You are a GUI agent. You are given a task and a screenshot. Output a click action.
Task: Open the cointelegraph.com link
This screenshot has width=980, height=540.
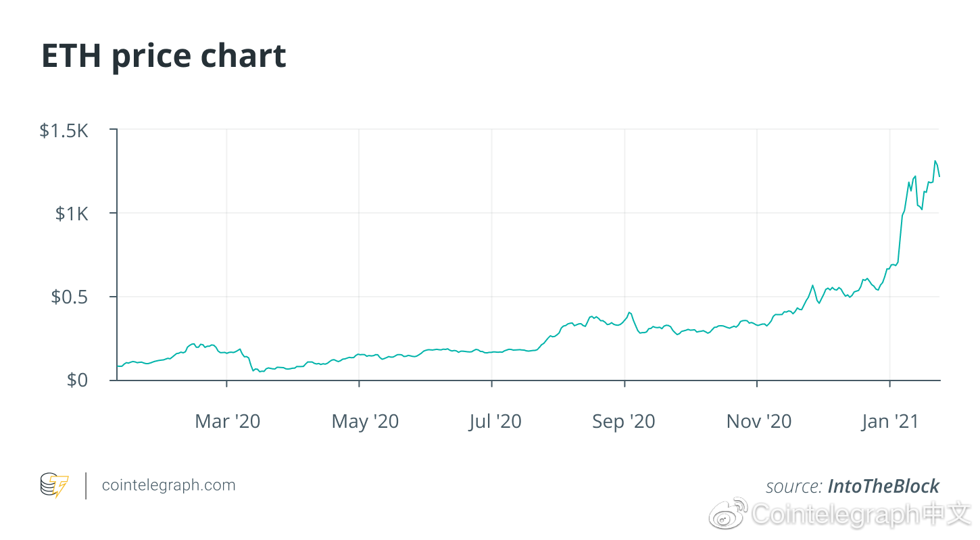point(168,485)
